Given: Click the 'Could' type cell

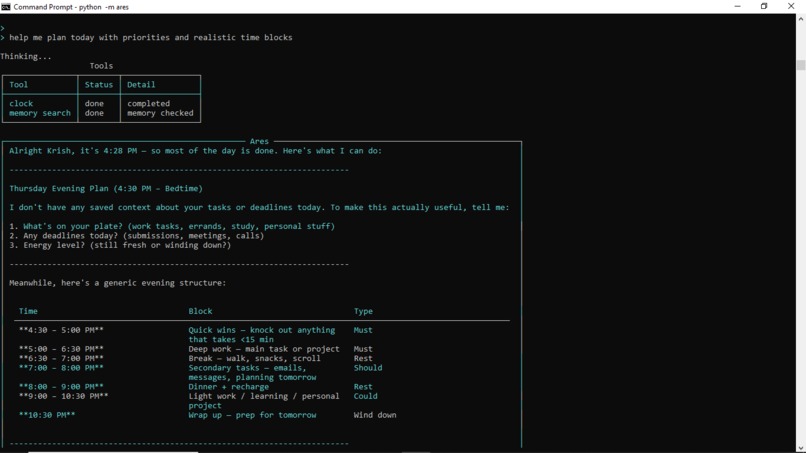Looking at the screenshot, I should 365,396.
